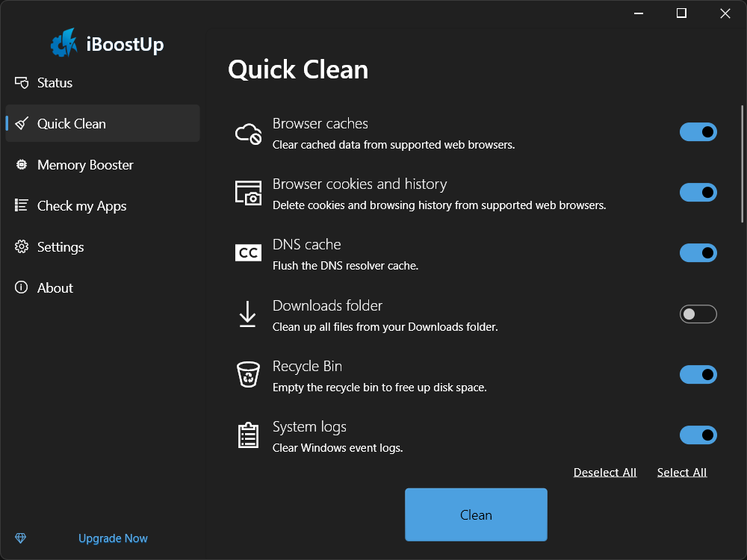The width and height of the screenshot is (747, 560).
Task: Click the Upgrade Now link
Action: click(113, 538)
